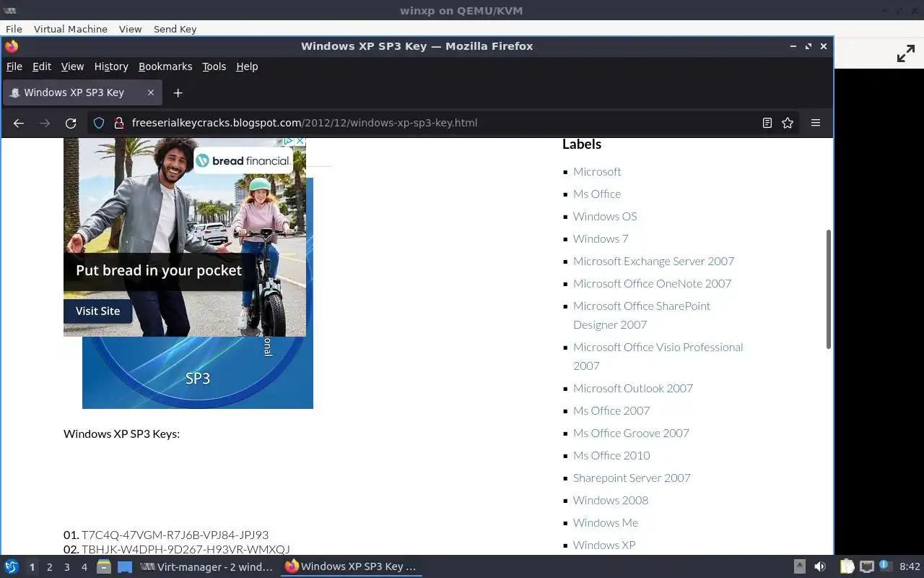Viewport: 924px width, 578px height.
Task: Open Microsoft Office OneNote 2007 link
Action: pos(652,283)
